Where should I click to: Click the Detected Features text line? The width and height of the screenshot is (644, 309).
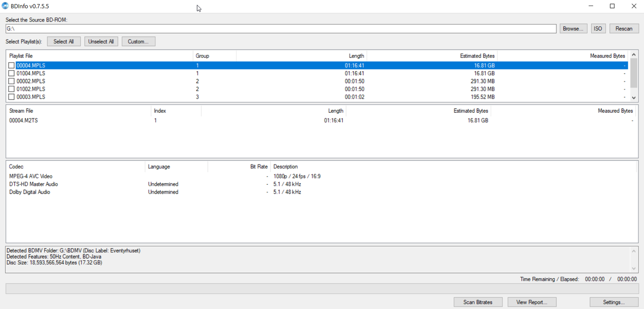point(54,257)
